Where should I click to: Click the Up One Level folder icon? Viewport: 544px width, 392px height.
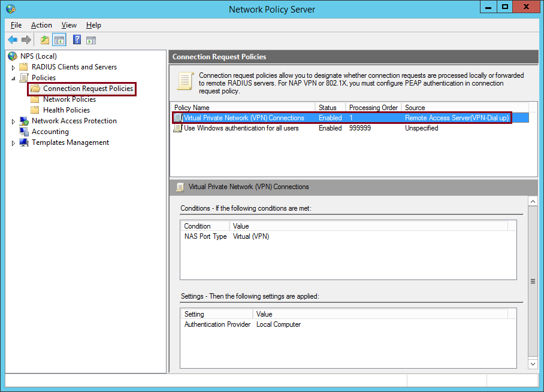click(45, 40)
